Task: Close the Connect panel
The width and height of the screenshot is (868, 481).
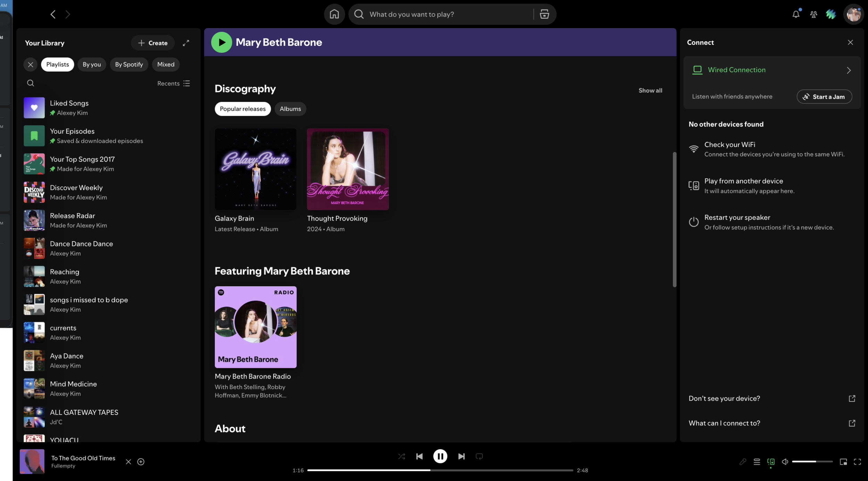Action: pyautogui.click(x=850, y=42)
